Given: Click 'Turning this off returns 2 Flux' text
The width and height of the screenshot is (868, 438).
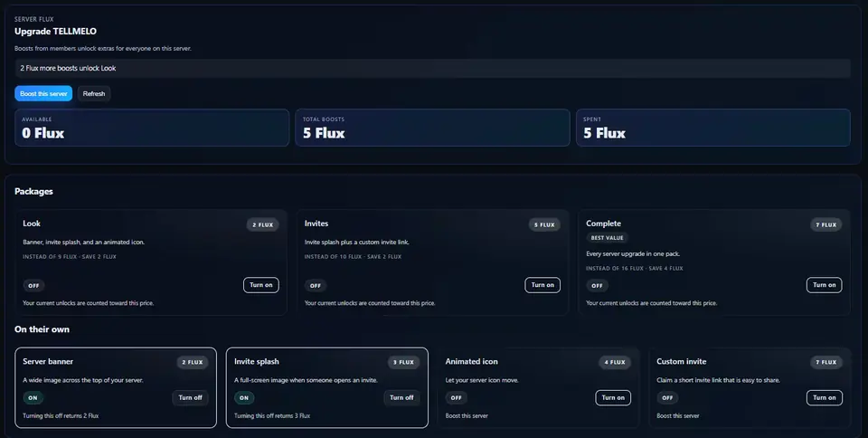Looking at the screenshot, I should coord(61,416).
